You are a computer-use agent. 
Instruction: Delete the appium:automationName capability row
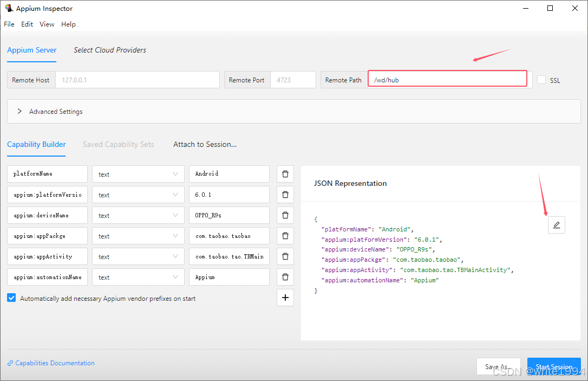[285, 277]
